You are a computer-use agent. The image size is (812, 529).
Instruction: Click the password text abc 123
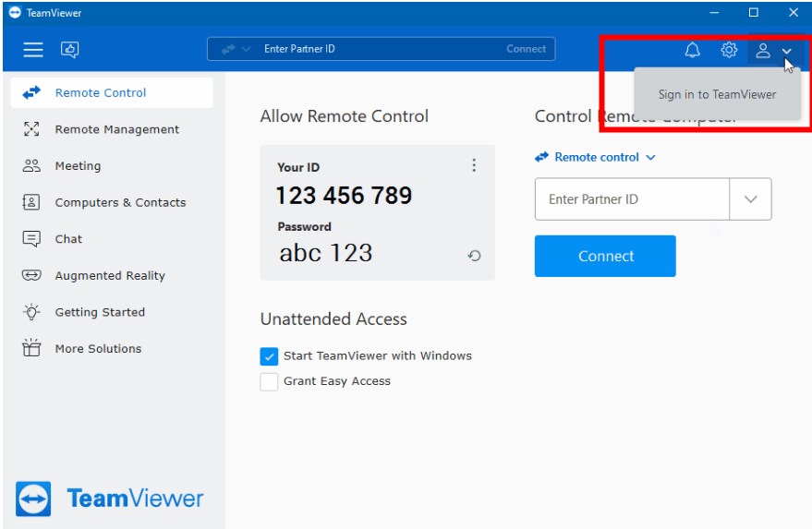326,253
